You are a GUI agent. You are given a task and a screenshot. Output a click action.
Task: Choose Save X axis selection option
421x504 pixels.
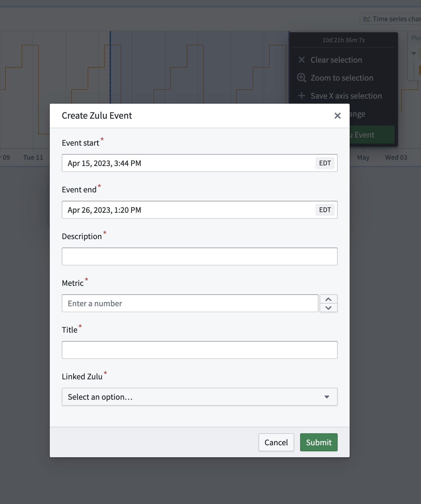pyautogui.click(x=343, y=96)
